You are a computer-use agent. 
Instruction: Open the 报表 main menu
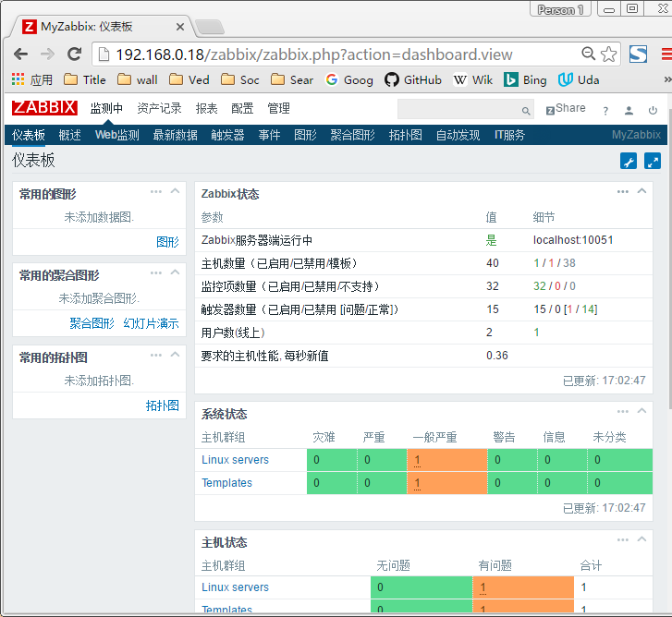point(206,108)
